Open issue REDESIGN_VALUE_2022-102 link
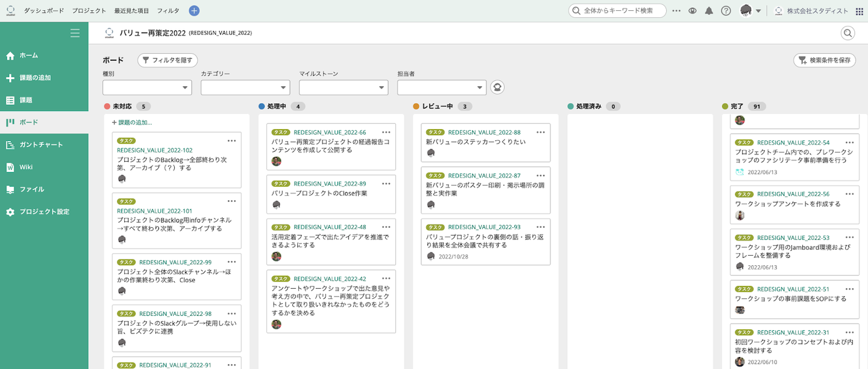 155,150
